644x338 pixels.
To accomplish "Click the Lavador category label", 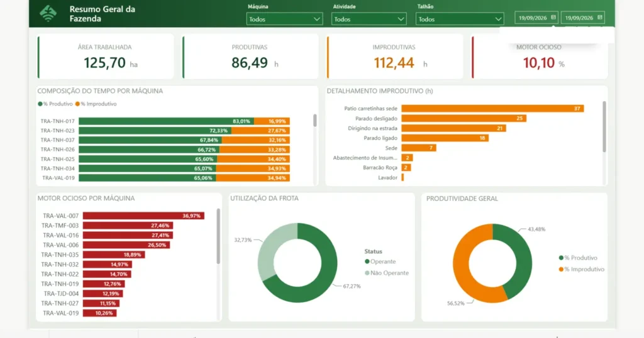I will (387, 178).
